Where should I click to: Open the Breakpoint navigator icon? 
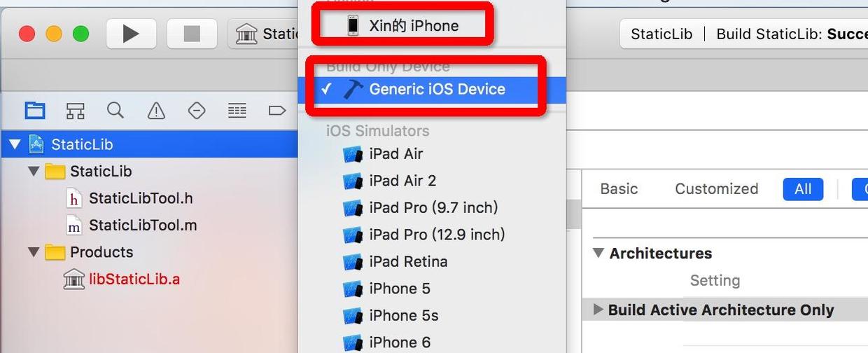pos(277,110)
